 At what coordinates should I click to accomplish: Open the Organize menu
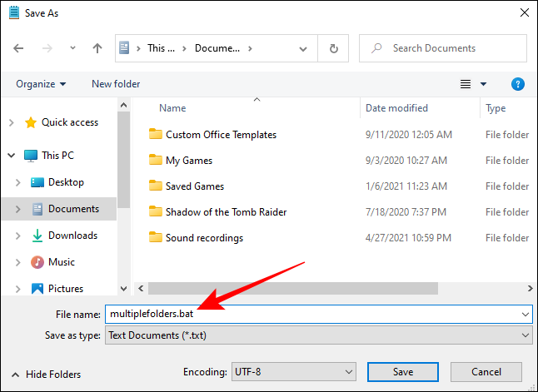40,84
